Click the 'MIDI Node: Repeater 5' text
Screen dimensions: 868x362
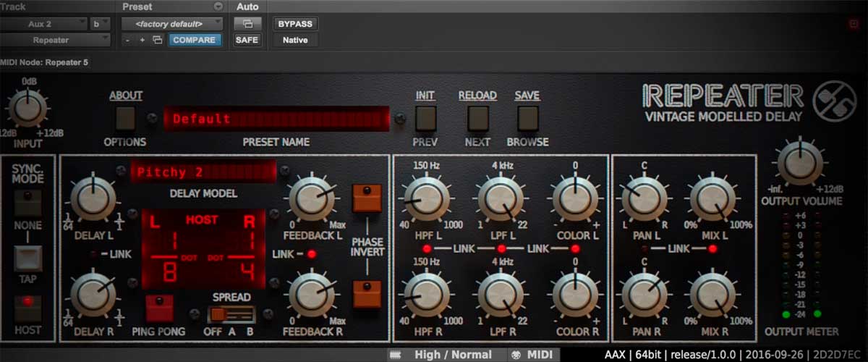click(45, 62)
